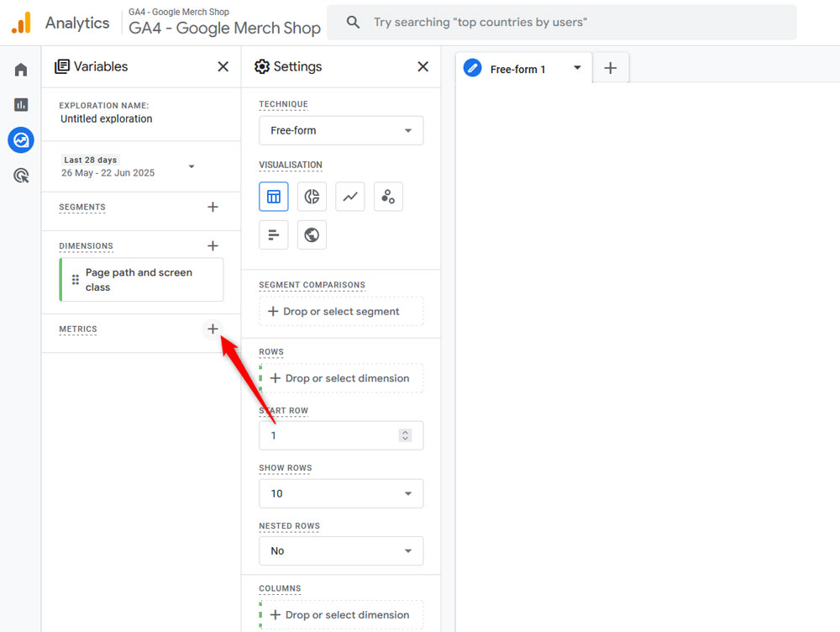840x632 pixels.
Task: Select the geo map visualisation
Action: pos(312,235)
